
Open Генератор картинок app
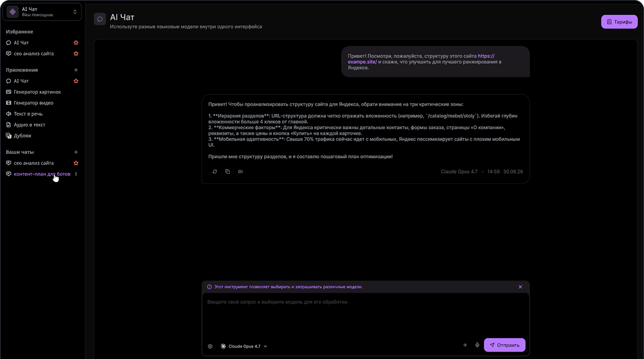point(37,92)
